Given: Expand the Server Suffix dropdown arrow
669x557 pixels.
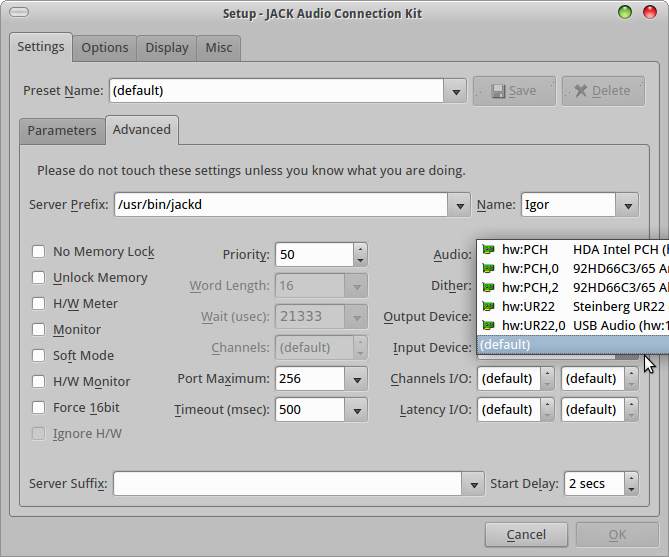Looking at the screenshot, I should pyautogui.click(x=473, y=484).
